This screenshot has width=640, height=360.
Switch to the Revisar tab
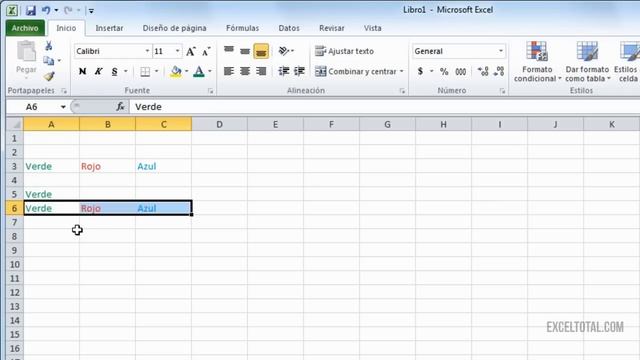[331, 28]
